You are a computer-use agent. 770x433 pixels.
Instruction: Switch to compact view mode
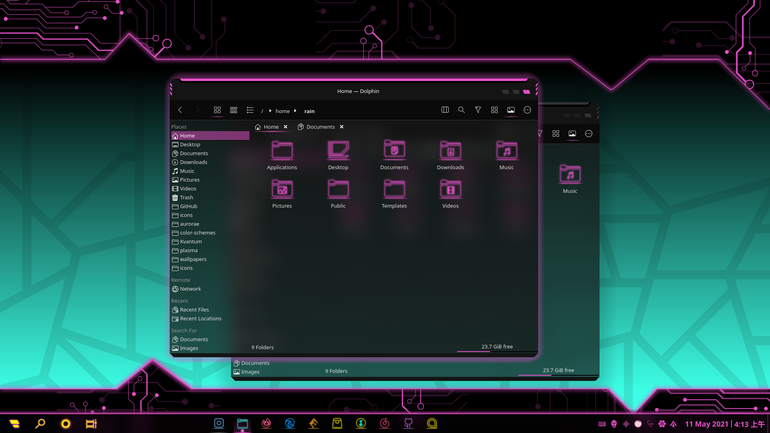(234, 110)
